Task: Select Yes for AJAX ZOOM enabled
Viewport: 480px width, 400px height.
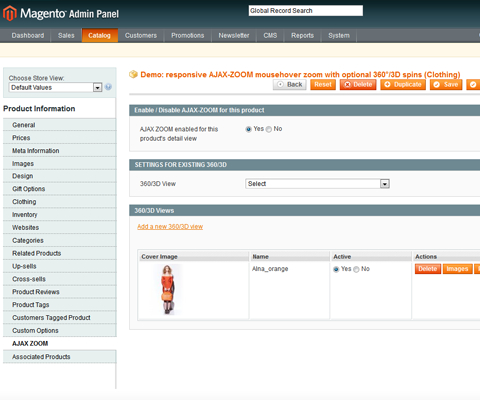Action: tap(248, 129)
